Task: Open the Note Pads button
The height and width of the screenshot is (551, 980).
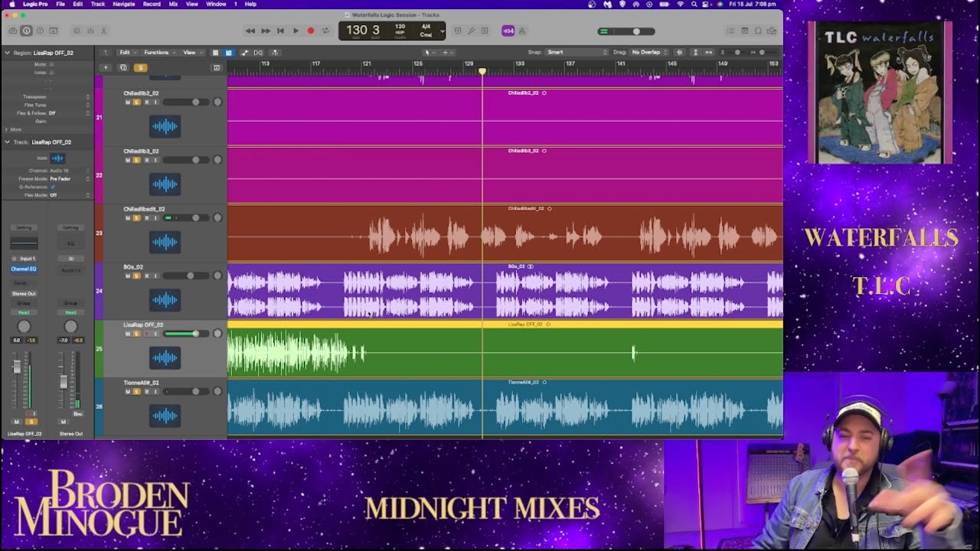Action: (x=744, y=31)
